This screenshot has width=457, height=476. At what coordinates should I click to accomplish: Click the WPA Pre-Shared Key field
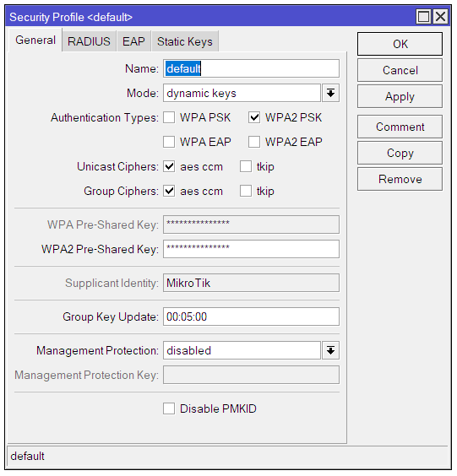tap(251, 224)
